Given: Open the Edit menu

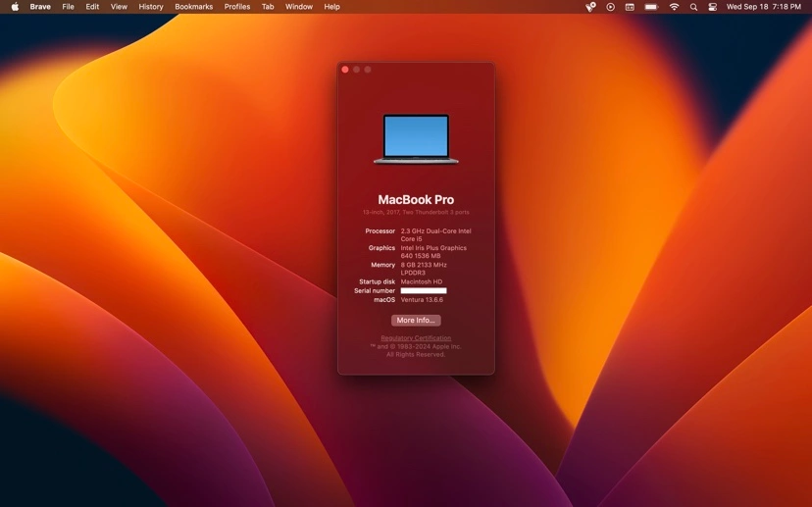Looking at the screenshot, I should pos(92,7).
